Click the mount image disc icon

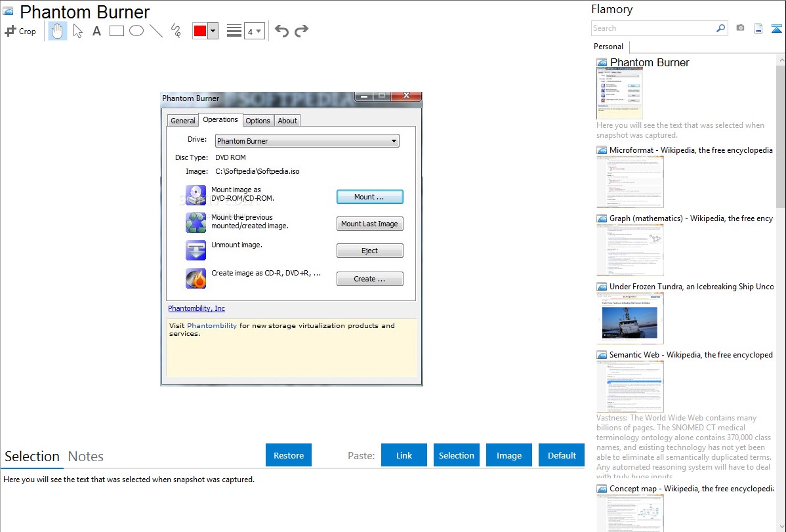tap(196, 195)
